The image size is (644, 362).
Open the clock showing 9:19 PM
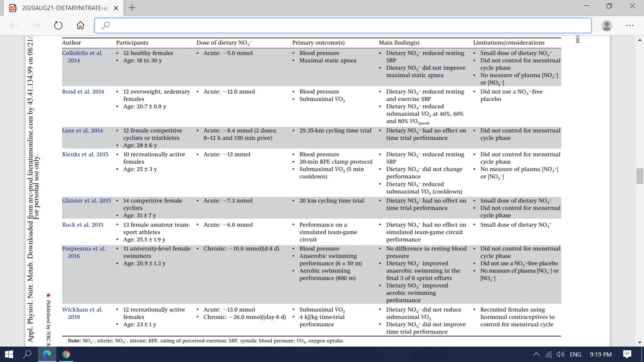601,354
